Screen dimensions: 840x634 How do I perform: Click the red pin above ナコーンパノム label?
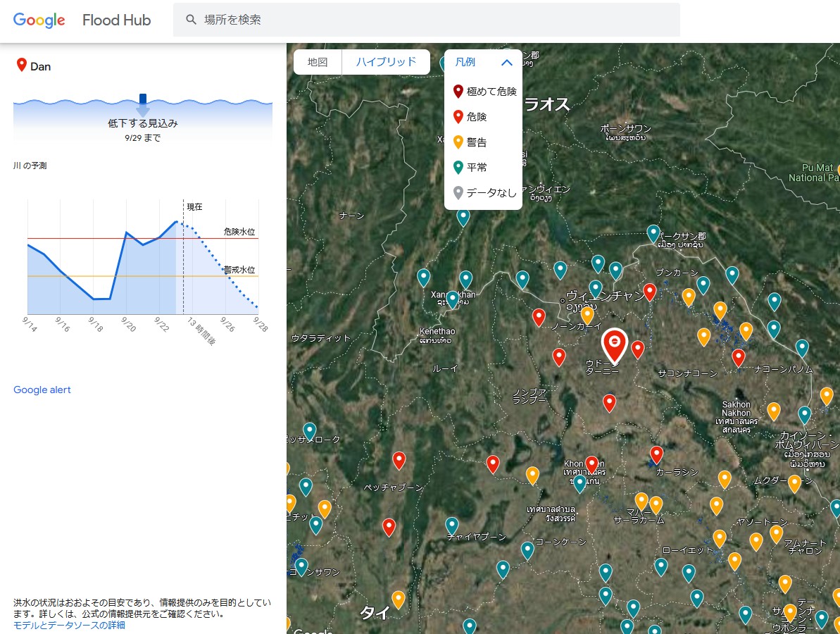pyautogui.click(x=739, y=357)
